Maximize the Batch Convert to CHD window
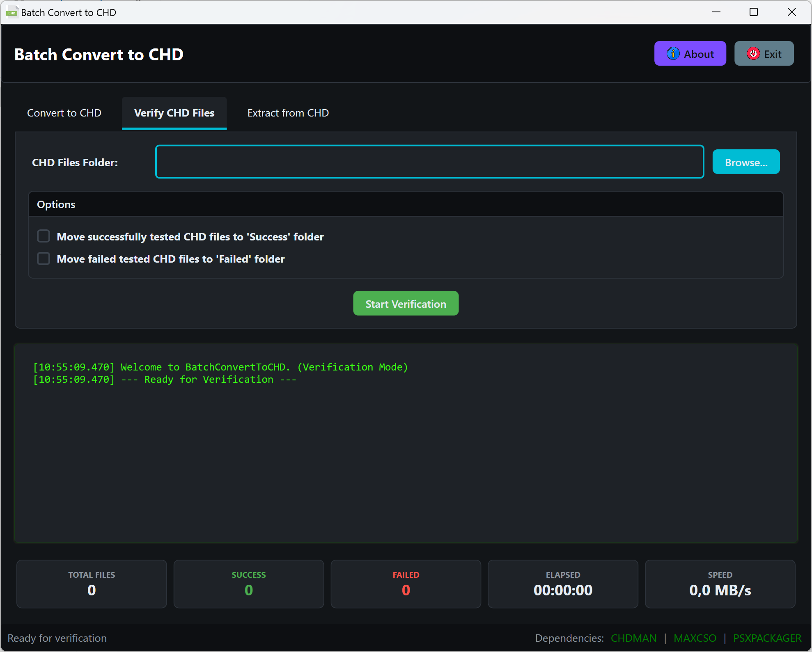The width and height of the screenshot is (812, 652). 753,12
